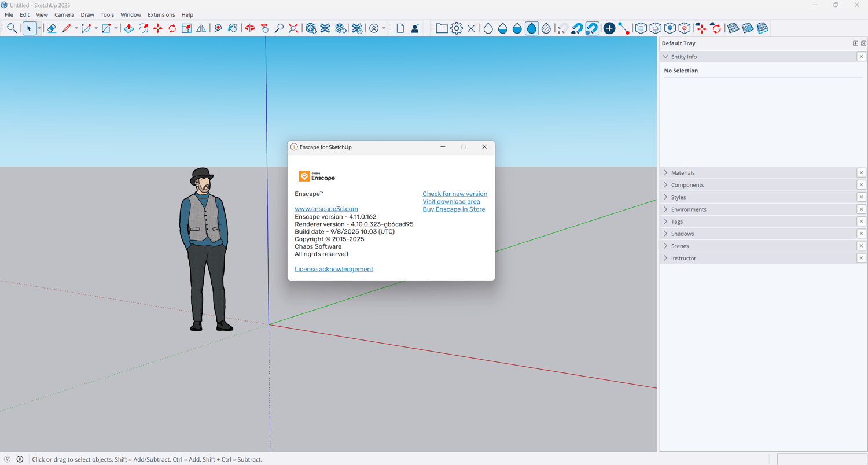Click the Instructor help icon in status bar
Viewport: 868px width, 465px height.
coord(7,459)
